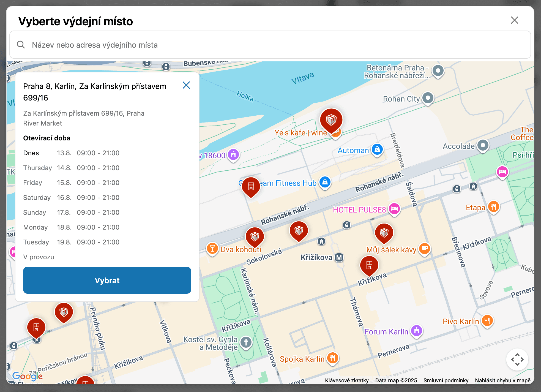Close the pickup point detail card
Image resolution: width=541 pixels, height=392 pixels.
[x=186, y=85]
